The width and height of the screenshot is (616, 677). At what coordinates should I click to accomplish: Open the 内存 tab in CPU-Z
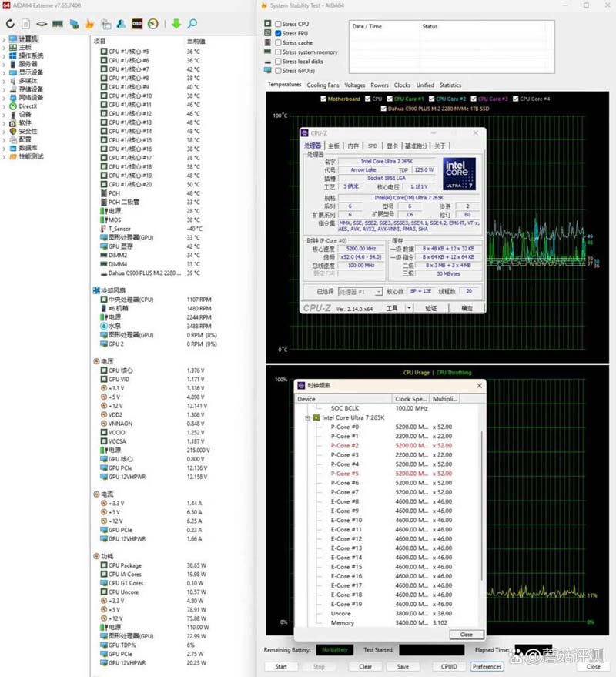353,146
